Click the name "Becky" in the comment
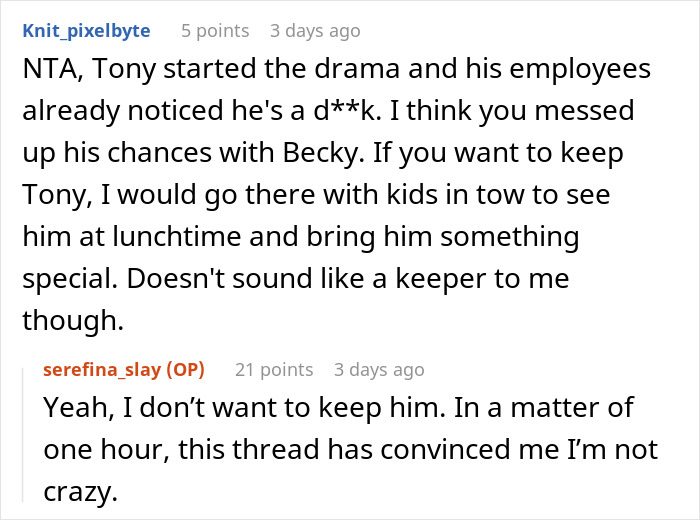This screenshot has height=520, width=700. point(321,153)
